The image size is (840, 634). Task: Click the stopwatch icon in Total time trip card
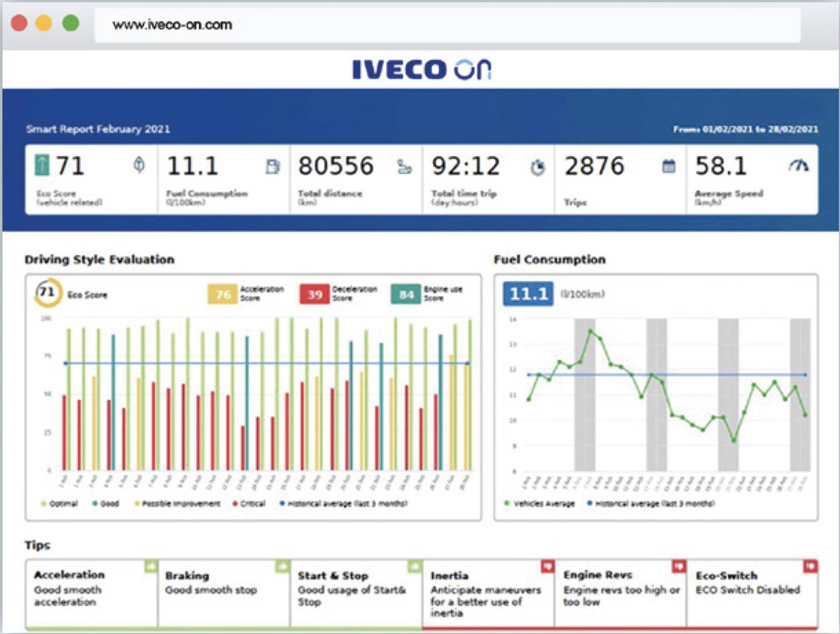[537, 167]
